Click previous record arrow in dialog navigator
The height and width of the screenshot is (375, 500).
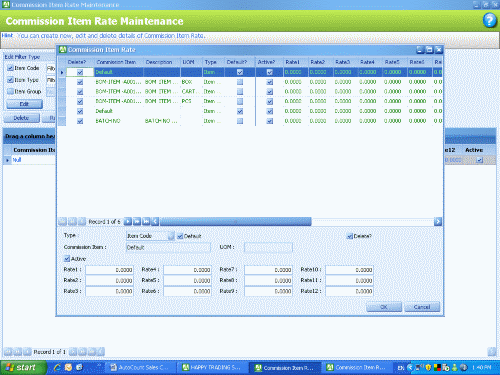(x=81, y=221)
